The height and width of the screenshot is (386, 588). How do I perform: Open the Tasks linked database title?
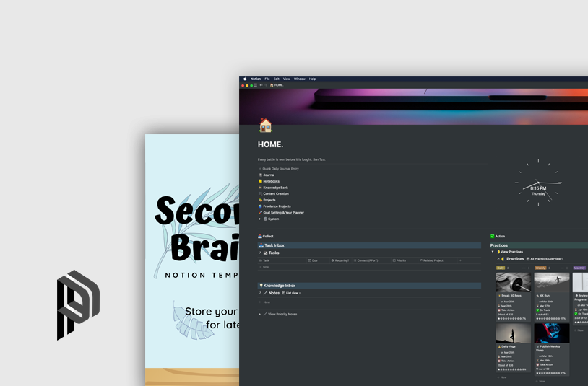pyautogui.click(x=274, y=253)
